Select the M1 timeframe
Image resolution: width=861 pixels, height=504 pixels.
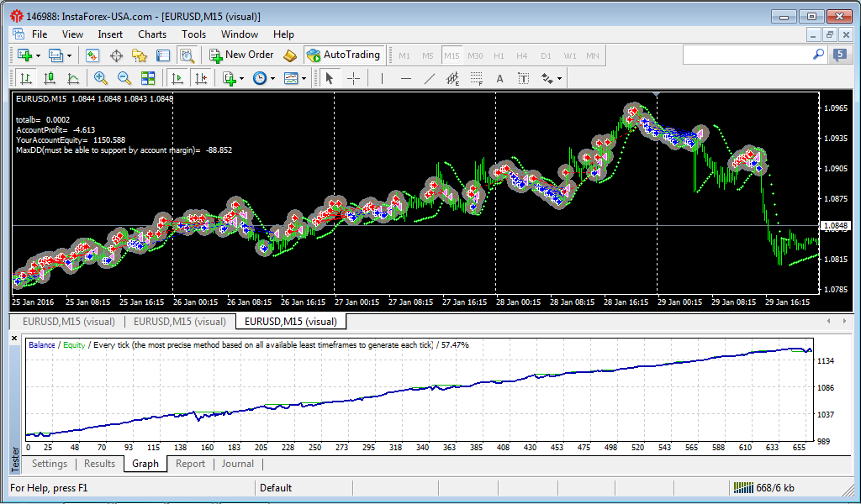pyautogui.click(x=404, y=55)
